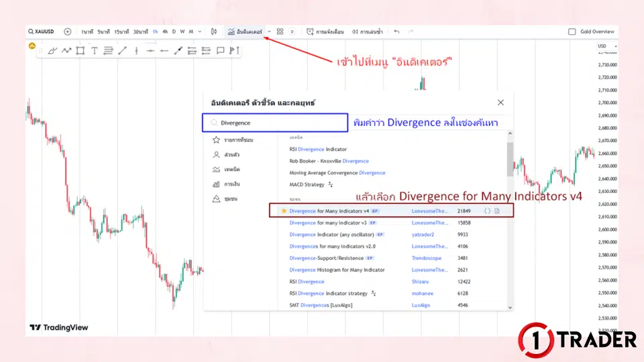Open the v4 script description page icon
This screenshot has height=362, width=644.
pyautogui.click(x=497, y=211)
